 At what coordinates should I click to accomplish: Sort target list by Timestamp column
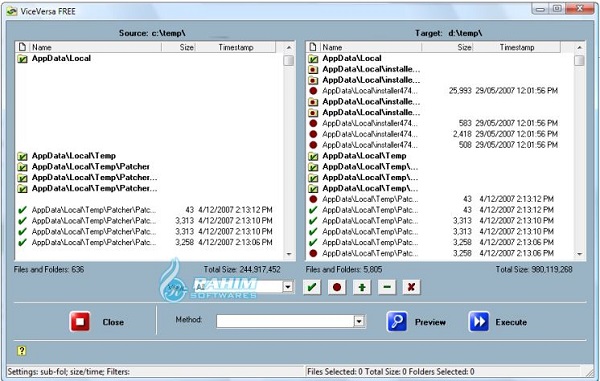[x=517, y=47]
